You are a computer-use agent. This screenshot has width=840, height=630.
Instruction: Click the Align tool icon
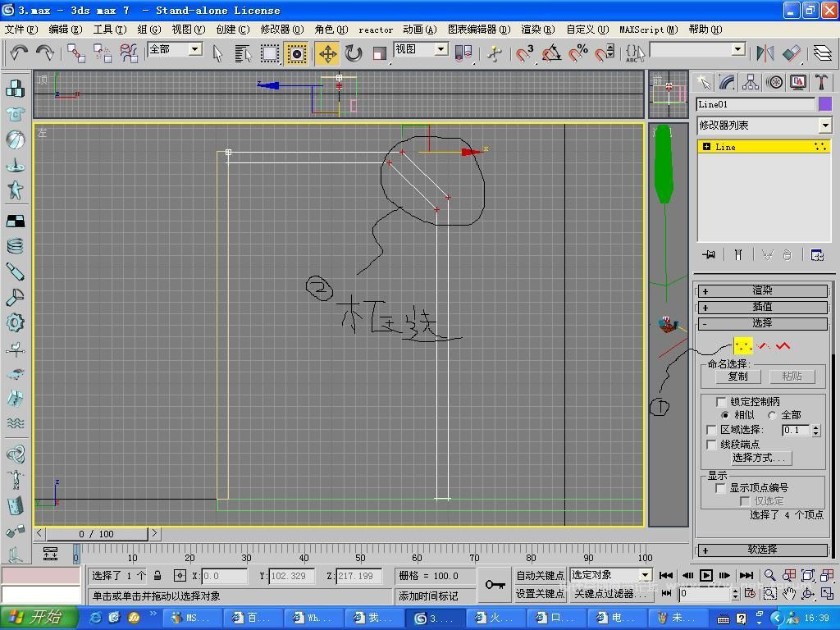pyautogui.click(x=792, y=53)
